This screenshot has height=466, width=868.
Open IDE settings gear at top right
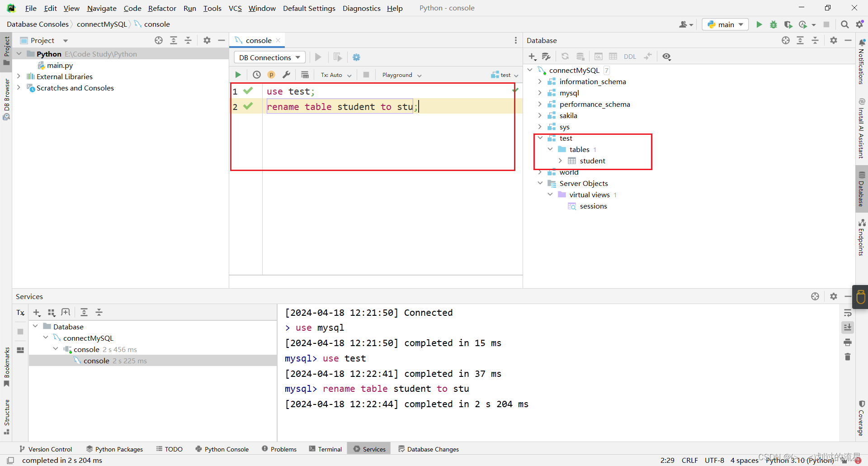859,24
